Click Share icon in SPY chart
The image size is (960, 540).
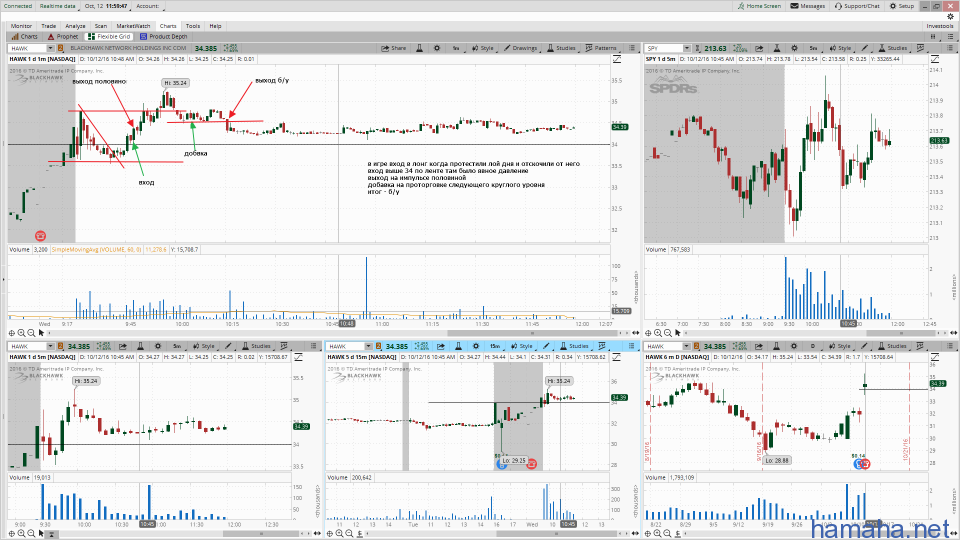tap(759, 48)
